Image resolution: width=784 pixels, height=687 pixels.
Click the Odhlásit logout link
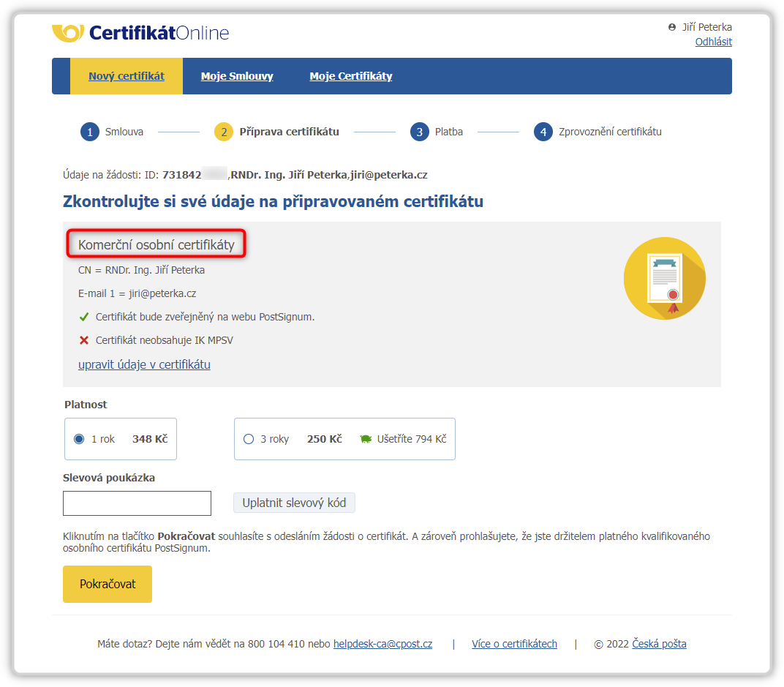click(714, 42)
